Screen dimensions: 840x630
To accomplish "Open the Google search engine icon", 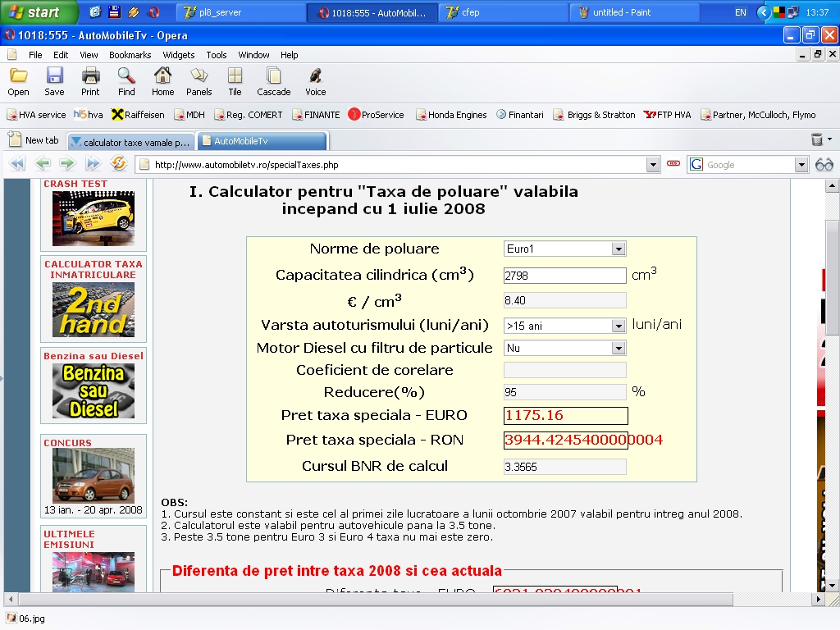I will tap(696, 164).
